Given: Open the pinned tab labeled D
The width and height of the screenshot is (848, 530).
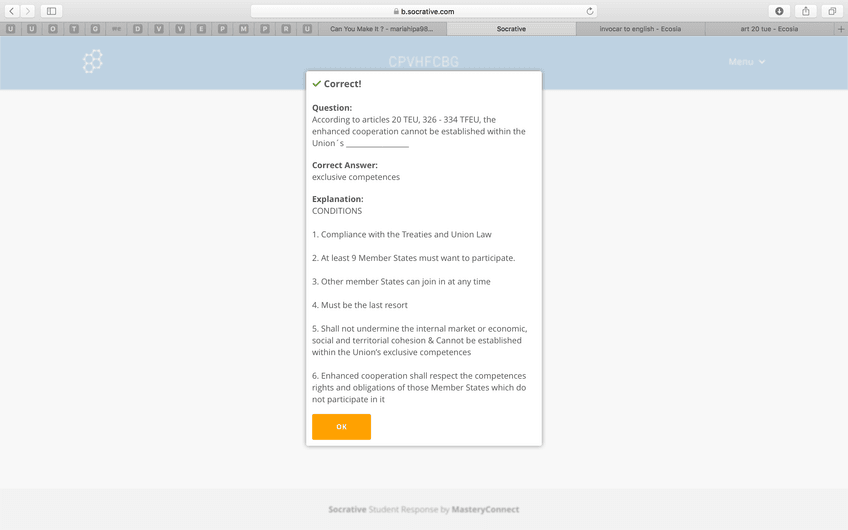Looking at the screenshot, I should tap(137, 29).
